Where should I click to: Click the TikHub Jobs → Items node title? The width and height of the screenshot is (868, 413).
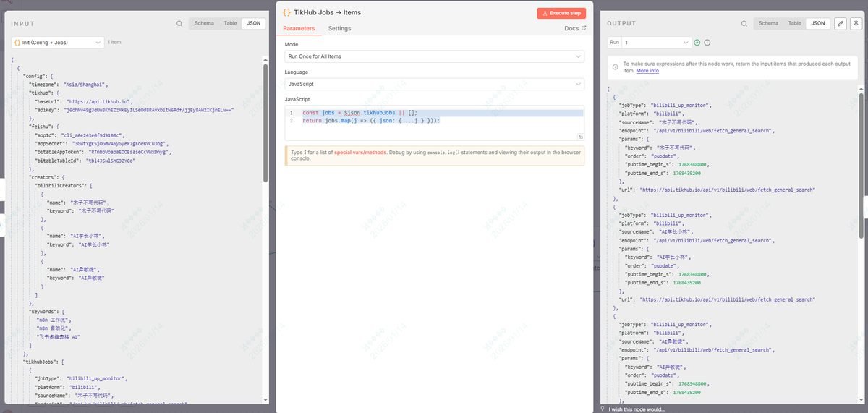pyautogui.click(x=328, y=13)
